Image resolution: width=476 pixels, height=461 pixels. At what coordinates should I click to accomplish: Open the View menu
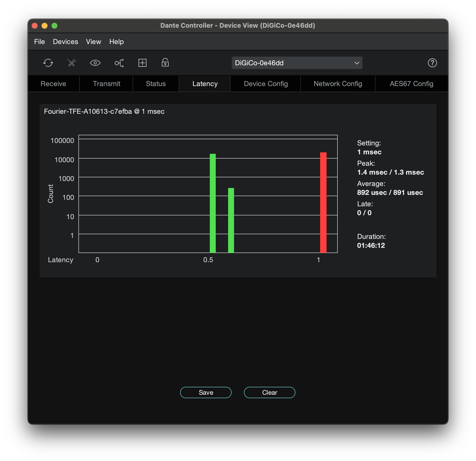(x=94, y=42)
